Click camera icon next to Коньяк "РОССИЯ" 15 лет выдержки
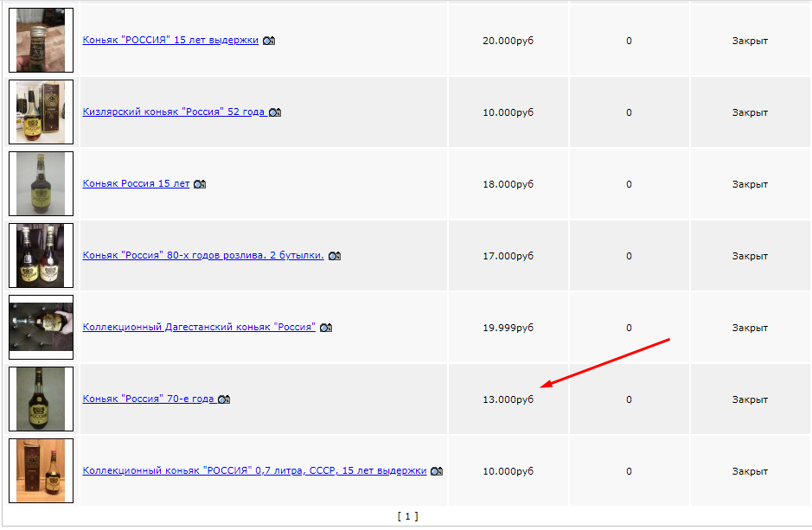Viewport: 812px width, 530px height. 269,41
